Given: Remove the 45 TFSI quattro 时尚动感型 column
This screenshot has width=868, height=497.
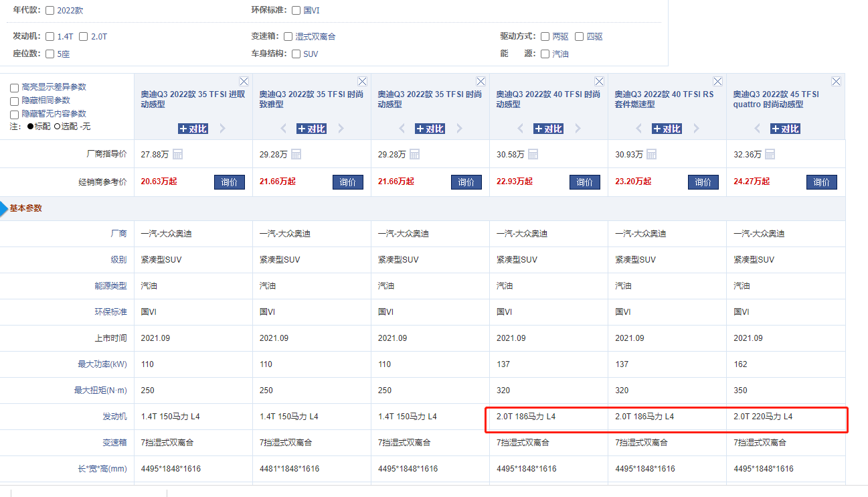Looking at the screenshot, I should (x=836, y=80).
